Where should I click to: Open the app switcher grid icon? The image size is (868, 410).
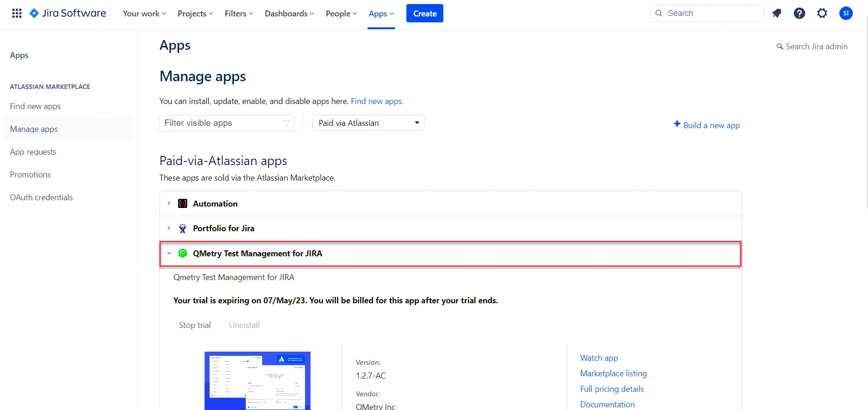pos(17,13)
